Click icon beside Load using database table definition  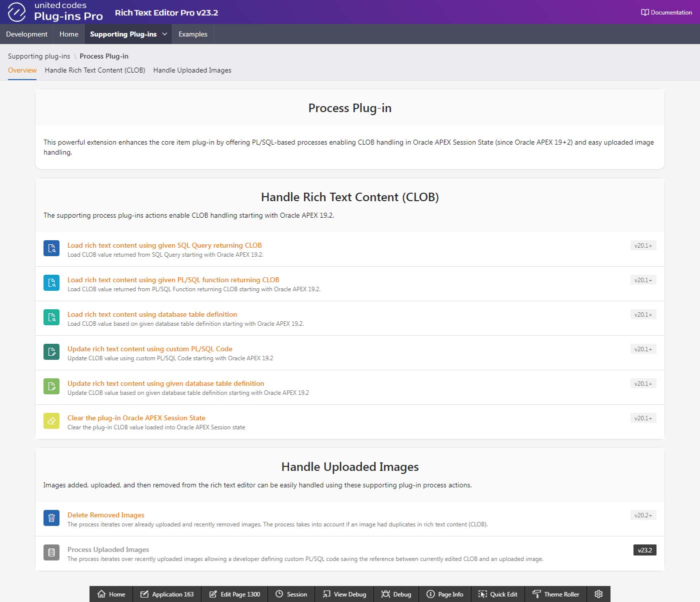[51, 317]
